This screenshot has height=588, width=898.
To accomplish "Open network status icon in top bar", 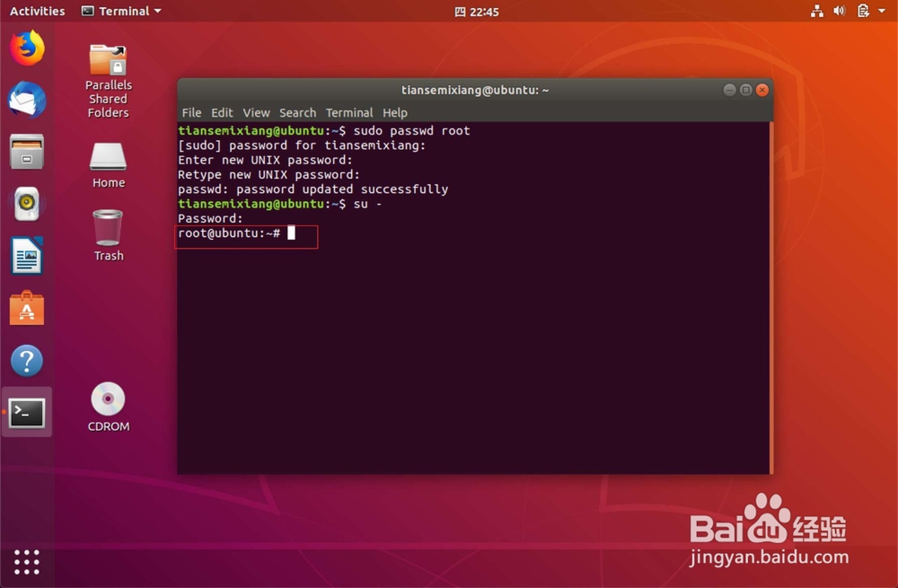I will (x=816, y=11).
